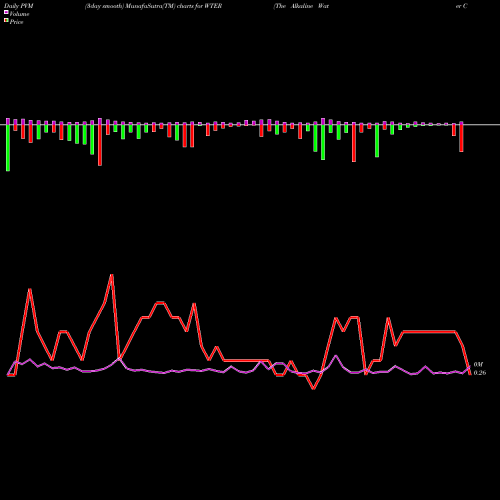Select the 'Volume' legend label
The height and width of the screenshot is (500, 500).
[19, 14]
